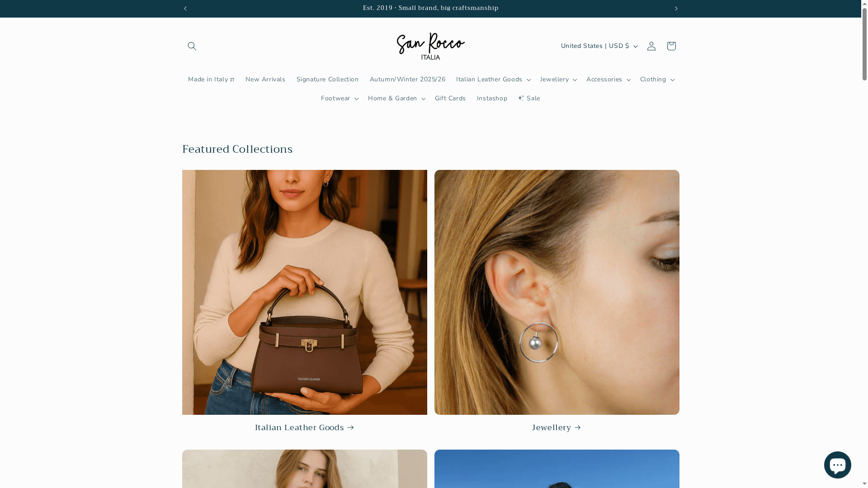Click the San Rocco Italia logo
Screen dimensions: 868x488
tap(430, 46)
